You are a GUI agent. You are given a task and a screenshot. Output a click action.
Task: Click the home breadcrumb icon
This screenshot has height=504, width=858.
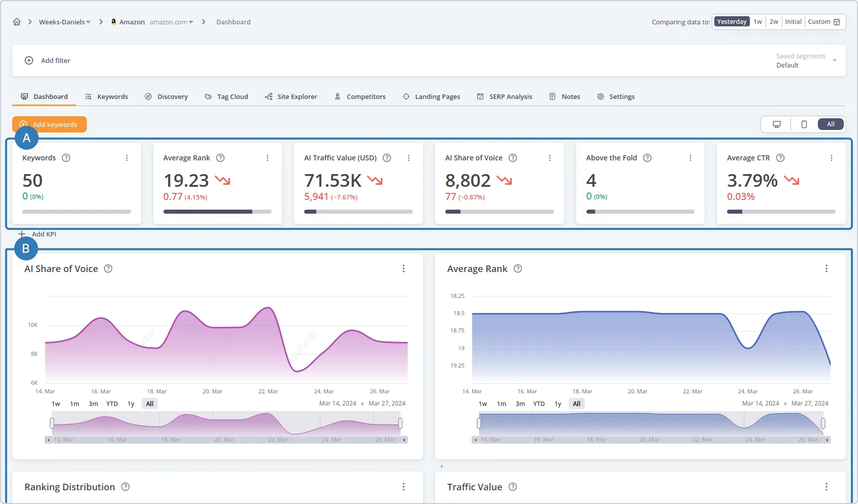pos(17,22)
